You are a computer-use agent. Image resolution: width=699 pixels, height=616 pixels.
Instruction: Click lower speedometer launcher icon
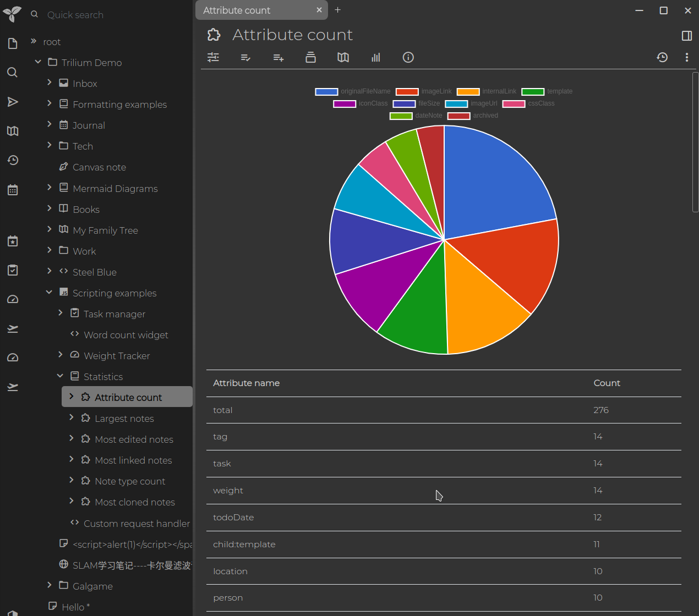pyautogui.click(x=13, y=358)
